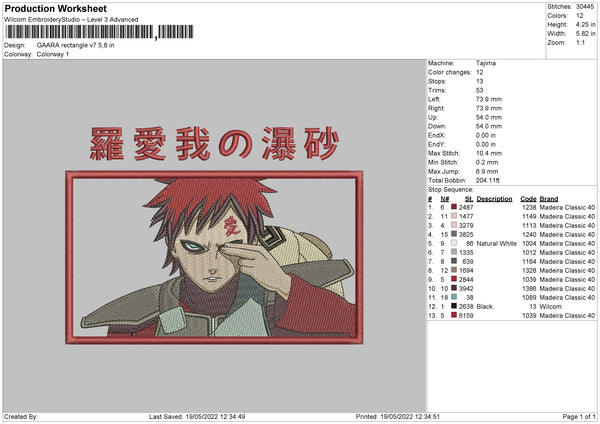Click the 'N#' column header

[x=445, y=199]
